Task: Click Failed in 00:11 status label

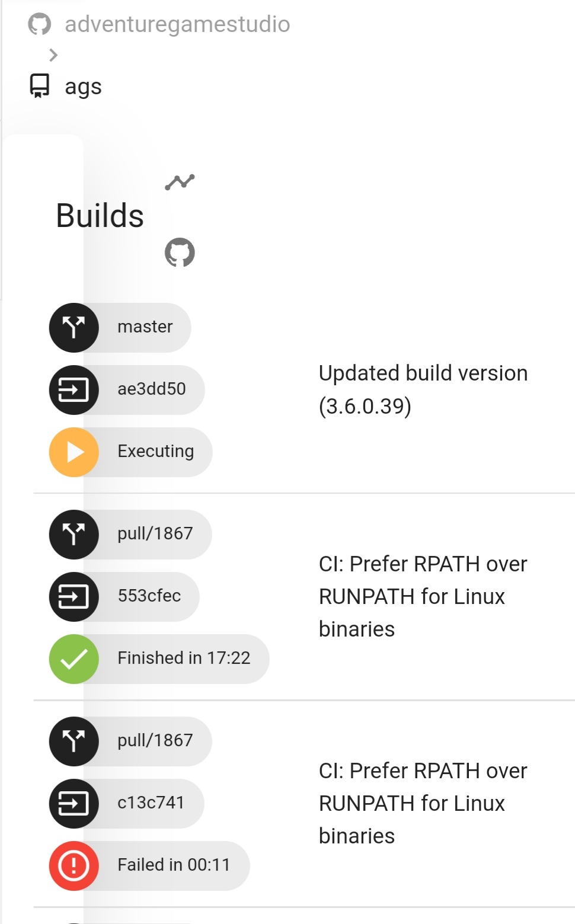Action: pos(174,865)
